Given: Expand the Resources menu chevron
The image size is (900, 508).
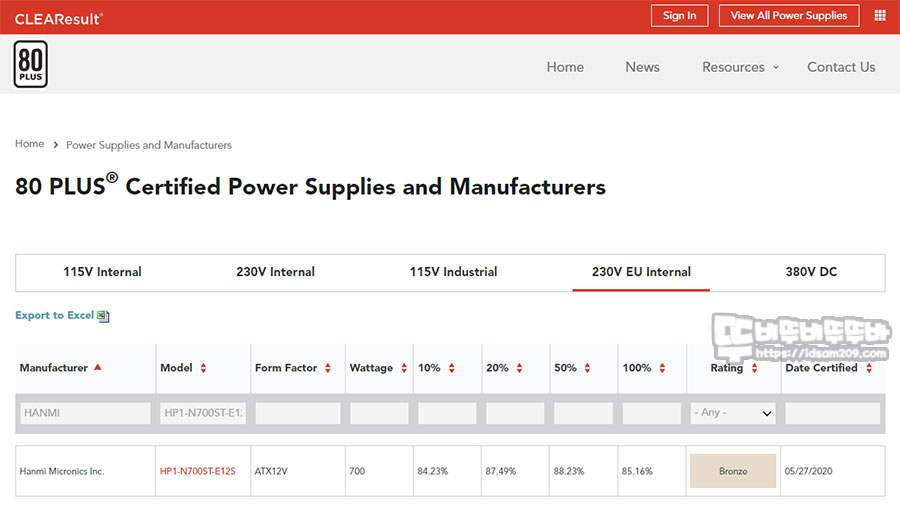Looking at the screenshot, I should 776,67.
